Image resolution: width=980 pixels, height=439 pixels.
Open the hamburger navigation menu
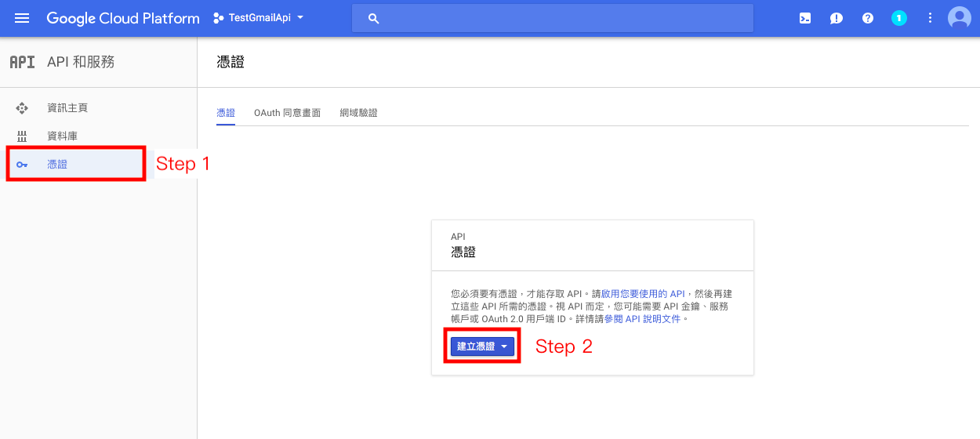[x=22, y=18]
